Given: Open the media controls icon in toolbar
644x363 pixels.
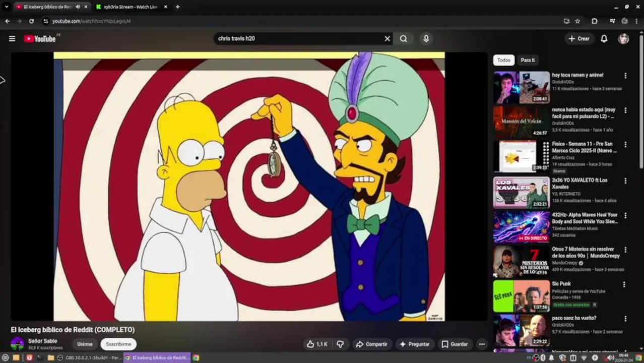Looking at the screenshot, I should point(612,21).
